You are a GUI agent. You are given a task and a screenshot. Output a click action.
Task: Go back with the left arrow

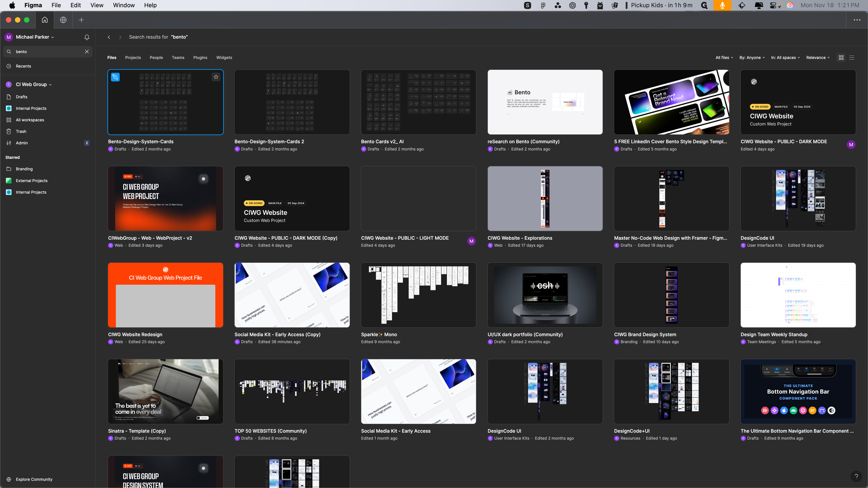click(109, 37)
